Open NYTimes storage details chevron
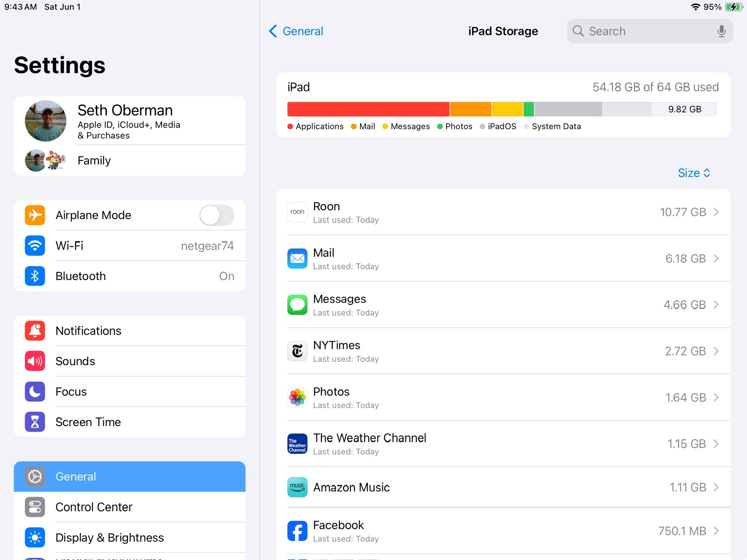 point(716,351)
